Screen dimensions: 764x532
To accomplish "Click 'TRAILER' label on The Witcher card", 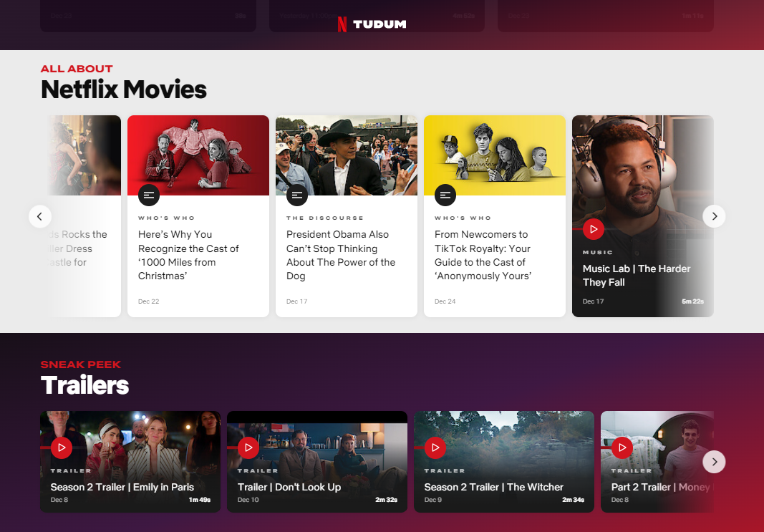I will point(445,470).
